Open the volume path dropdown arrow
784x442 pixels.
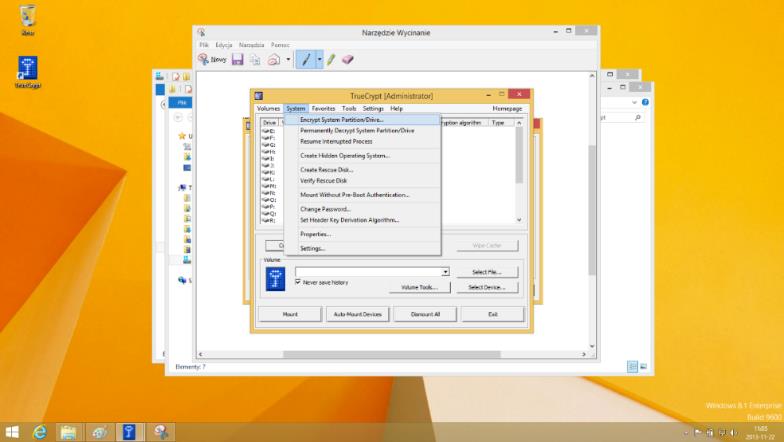pos(445,272)
